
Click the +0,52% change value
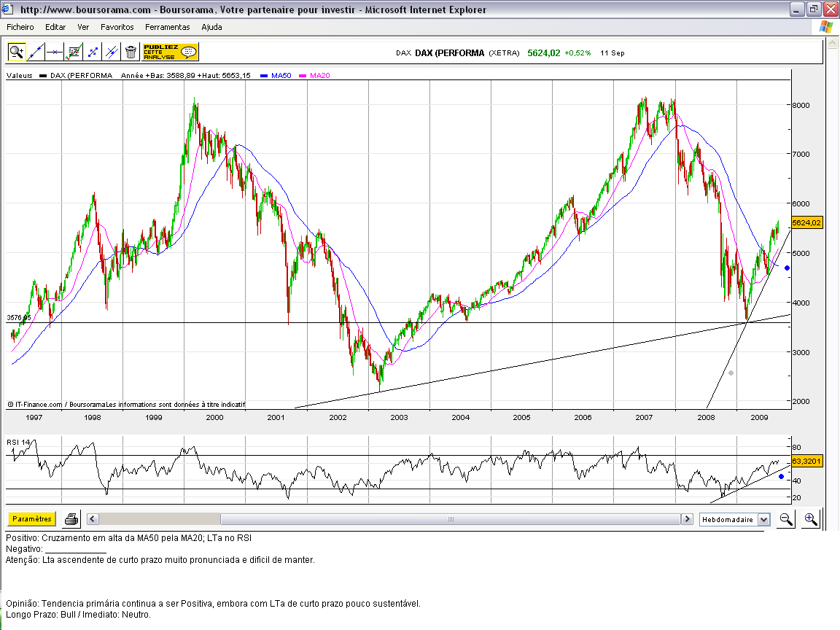click(x=577, y=52)
